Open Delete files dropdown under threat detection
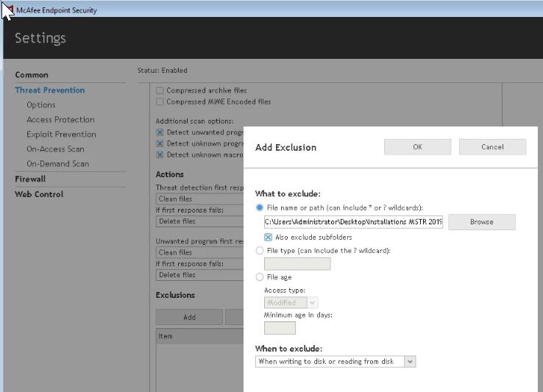Screen dimensions: 543x392 pos(200,221)
